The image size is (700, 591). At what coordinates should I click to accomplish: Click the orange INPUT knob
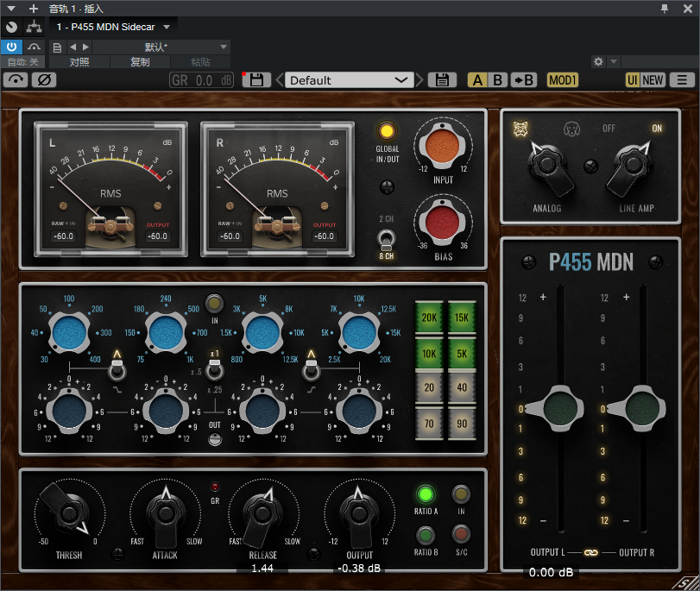(443, 146)
